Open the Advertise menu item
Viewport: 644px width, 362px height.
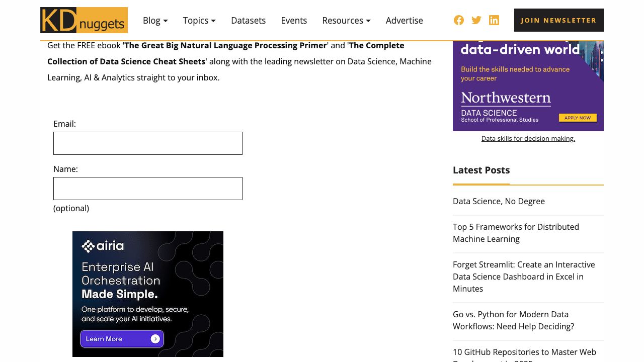(x=404, y=21)
